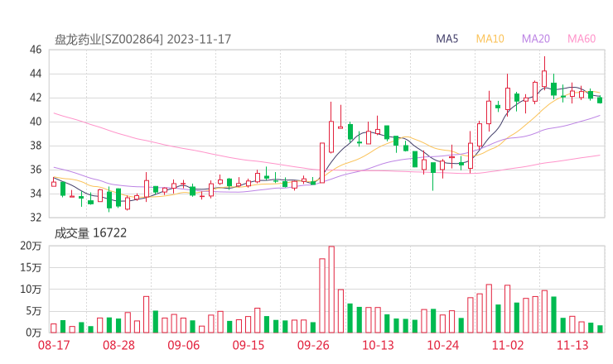Screen dimensions: 613x364
Task: Click the 0万 volume axis label
Action: 34,333
